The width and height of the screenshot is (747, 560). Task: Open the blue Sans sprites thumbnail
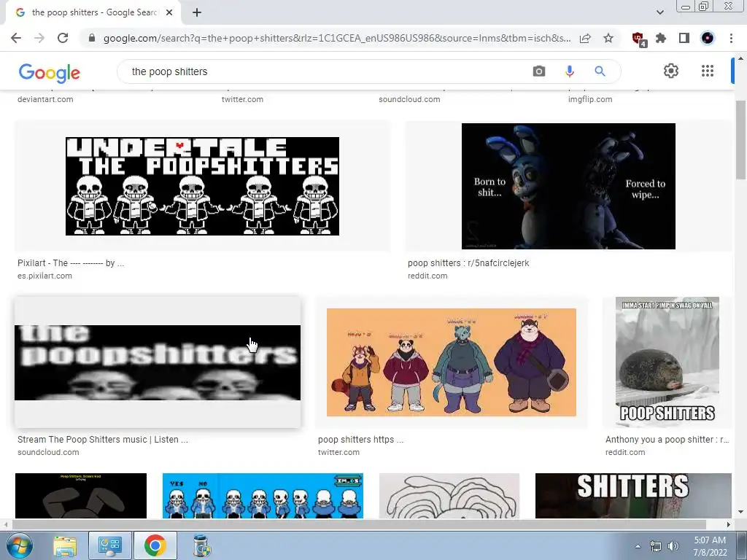click(x=263, y=496)
